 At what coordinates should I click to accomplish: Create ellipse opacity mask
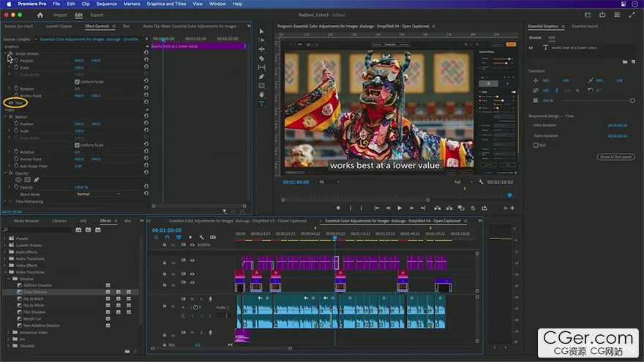click(x=18, y=180)
